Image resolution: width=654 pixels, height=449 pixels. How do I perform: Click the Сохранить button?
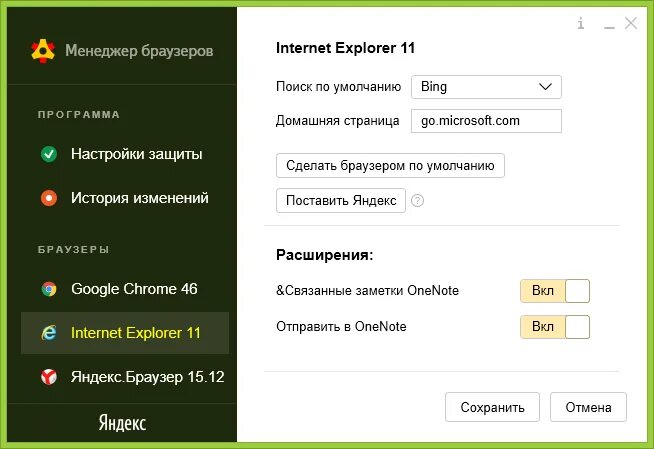click(x=492, y=407)
